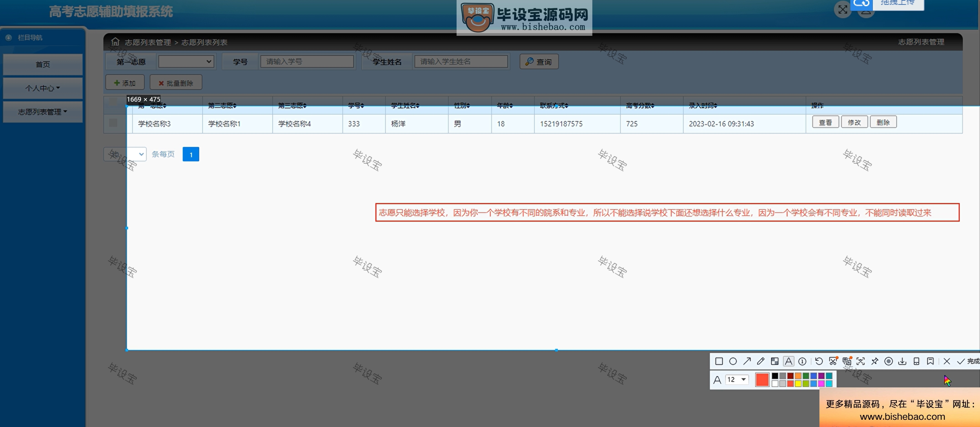Sort by 学生姓名 column header
This screenshot has width=980, height=427.
405,105
